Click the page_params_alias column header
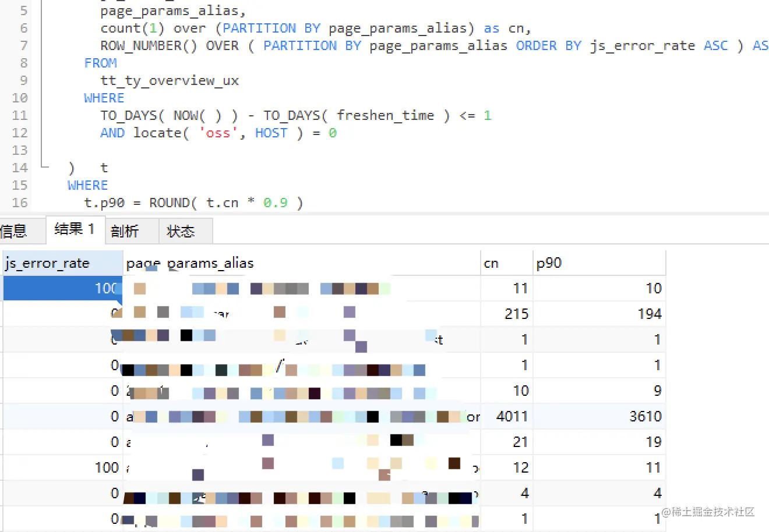 (302, 263)
